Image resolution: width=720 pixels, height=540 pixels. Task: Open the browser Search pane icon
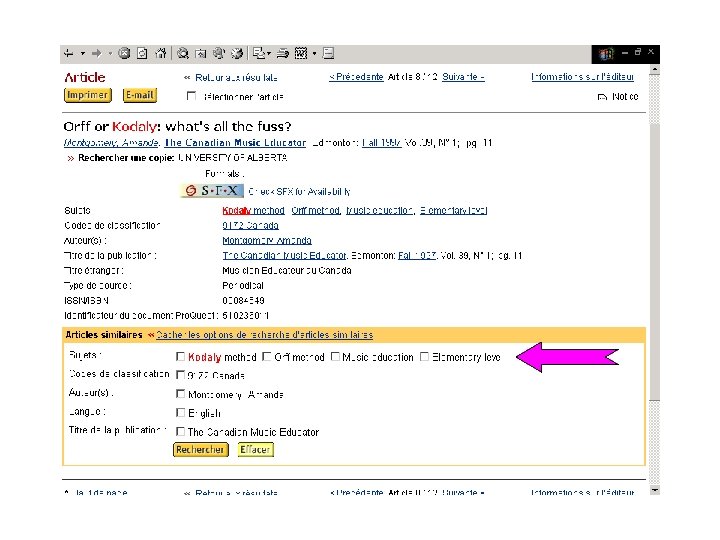183,53
